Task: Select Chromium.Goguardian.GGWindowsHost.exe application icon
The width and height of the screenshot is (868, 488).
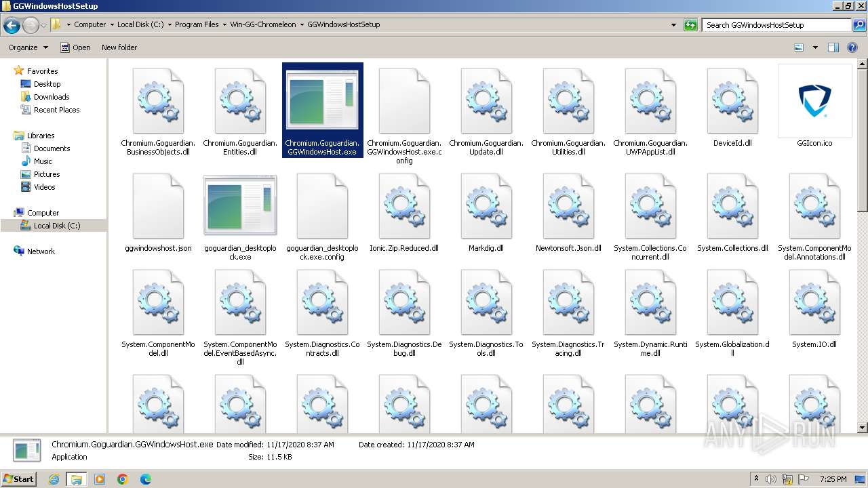Action: (322, 101)
